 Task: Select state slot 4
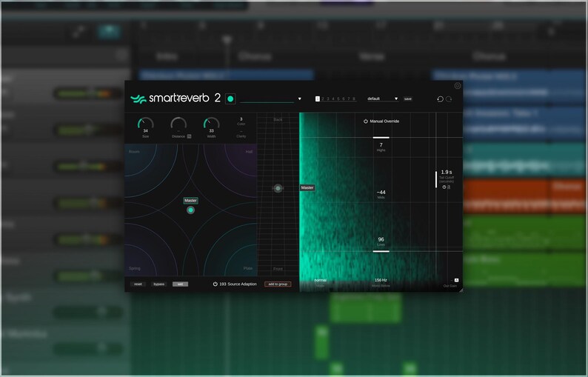tap(333, 99)
